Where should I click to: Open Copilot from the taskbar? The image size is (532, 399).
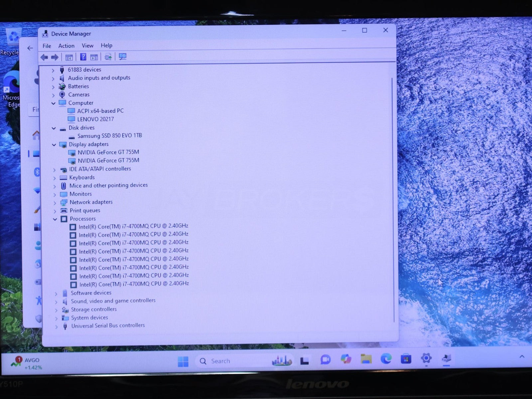(346, 359)
